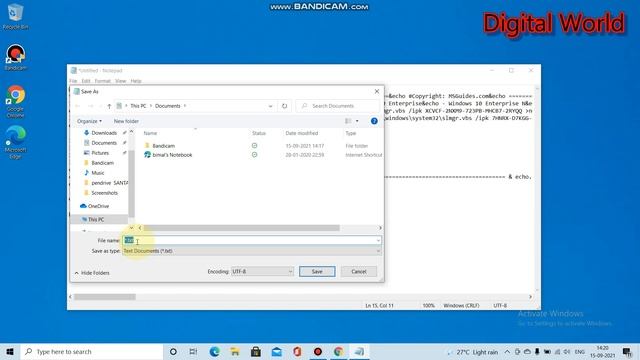This screenshot has width=640, height=360.
Task: Open Cortana circle on taskbar
Action: coord(173,351)
